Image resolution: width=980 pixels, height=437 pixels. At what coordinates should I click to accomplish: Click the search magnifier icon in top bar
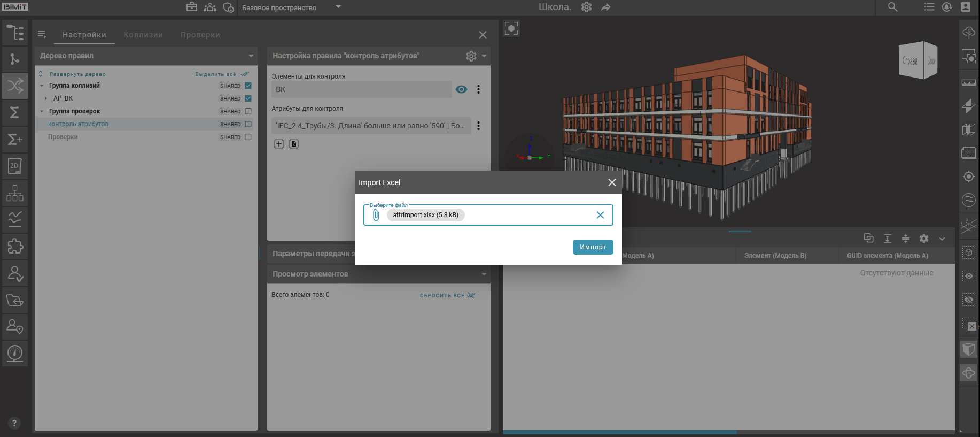[x=892, y=7]
